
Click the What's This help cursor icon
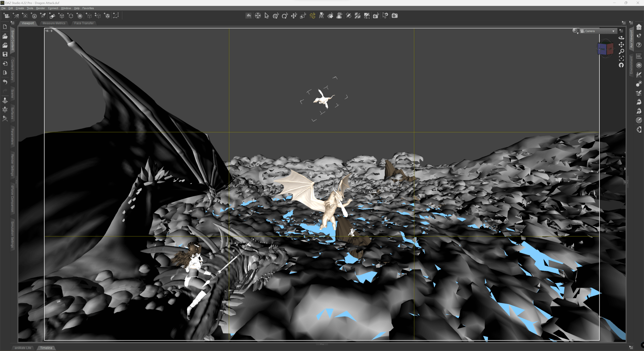coord(639,36)
